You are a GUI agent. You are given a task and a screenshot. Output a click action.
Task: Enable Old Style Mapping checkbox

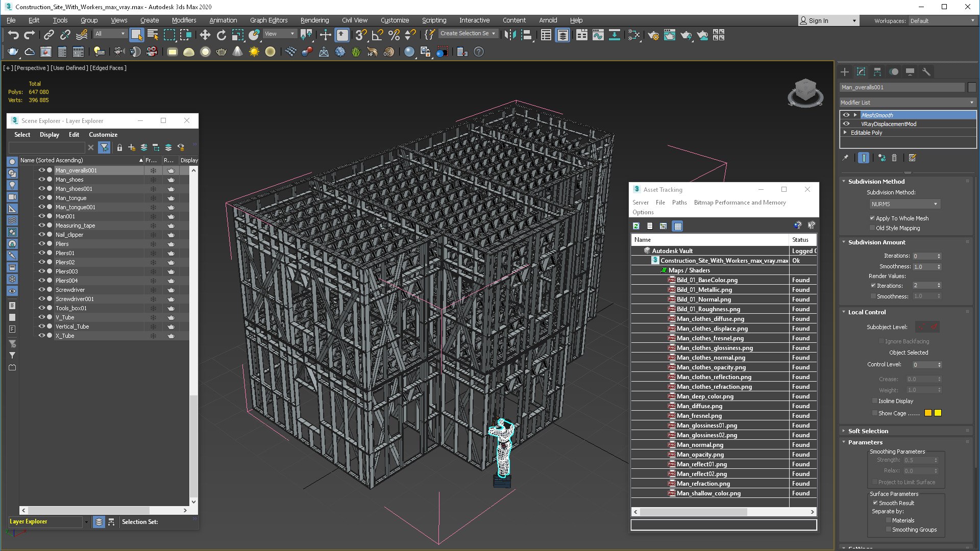pos(872,228)
